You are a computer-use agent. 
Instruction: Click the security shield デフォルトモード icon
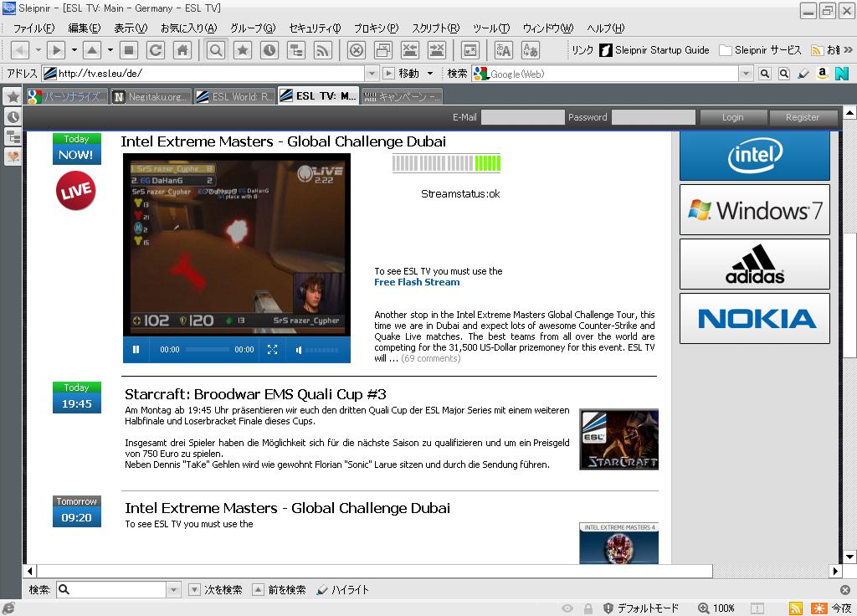coord(608,608)
